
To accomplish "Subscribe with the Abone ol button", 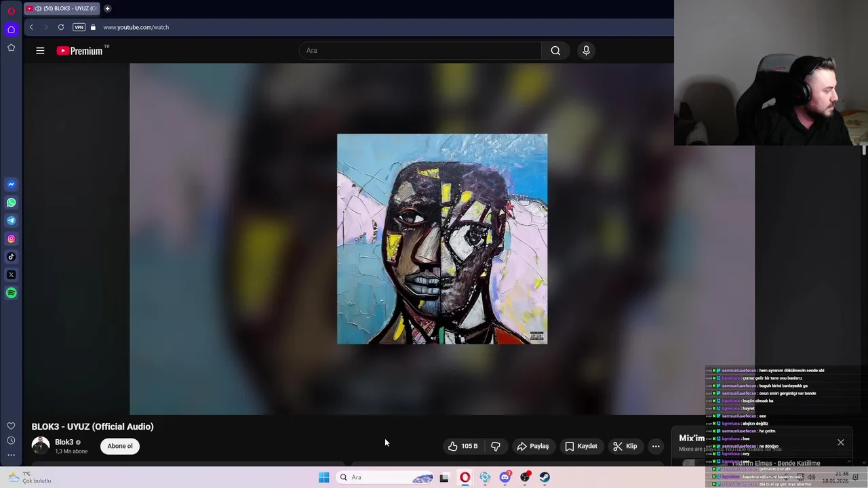I will (x=120, y=446).
